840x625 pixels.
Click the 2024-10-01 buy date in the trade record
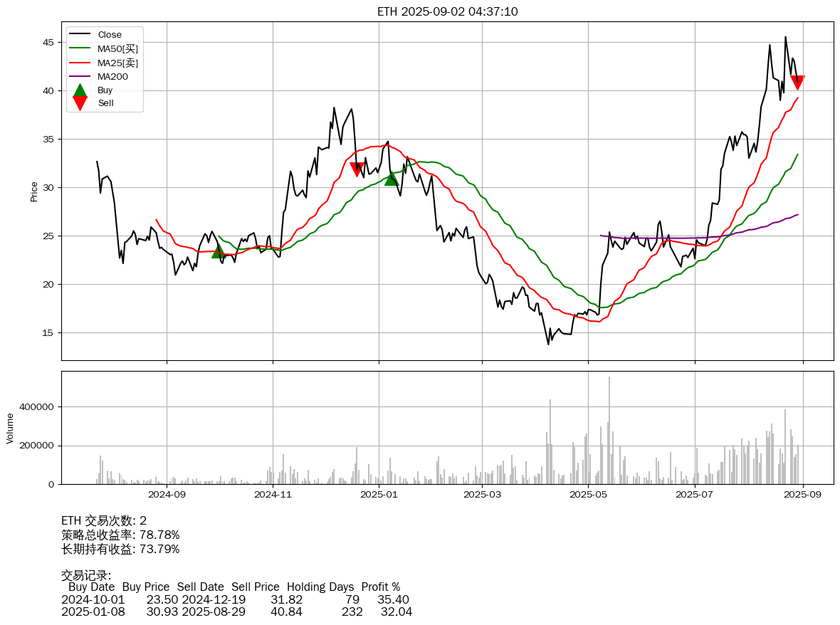coord(93,599)
